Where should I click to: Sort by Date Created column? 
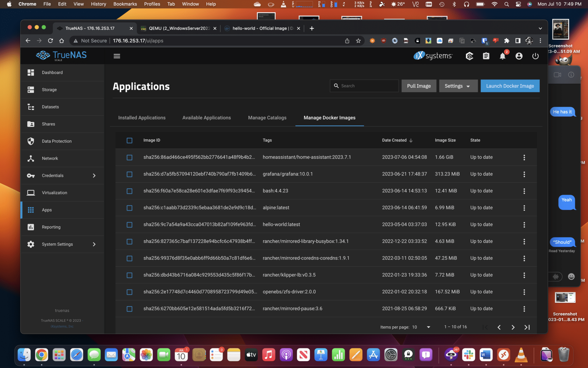(x=397, y=140)
